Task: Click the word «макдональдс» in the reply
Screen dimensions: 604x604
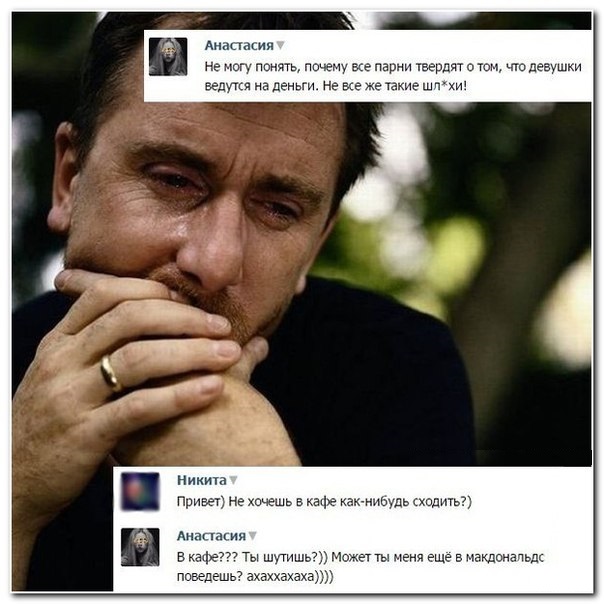Action: pos(505,557)
